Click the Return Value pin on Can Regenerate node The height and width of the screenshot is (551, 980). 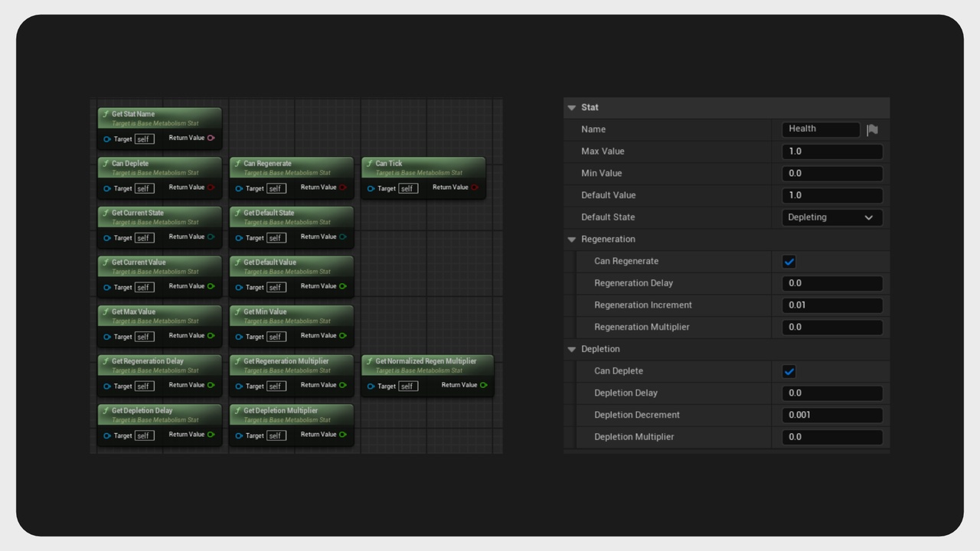pyautogui.click(x=342, y=187)
